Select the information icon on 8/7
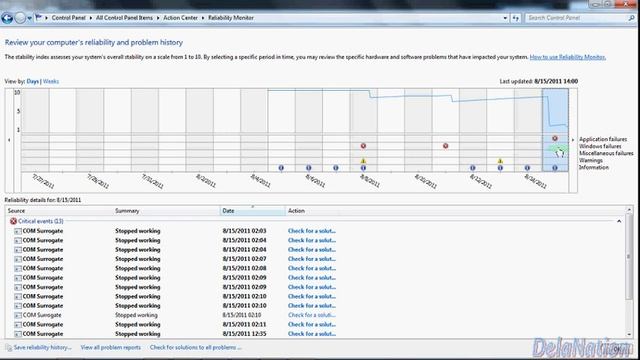This screenshot has height=360, width=640. pyautogui.click(x=336, y=168)
